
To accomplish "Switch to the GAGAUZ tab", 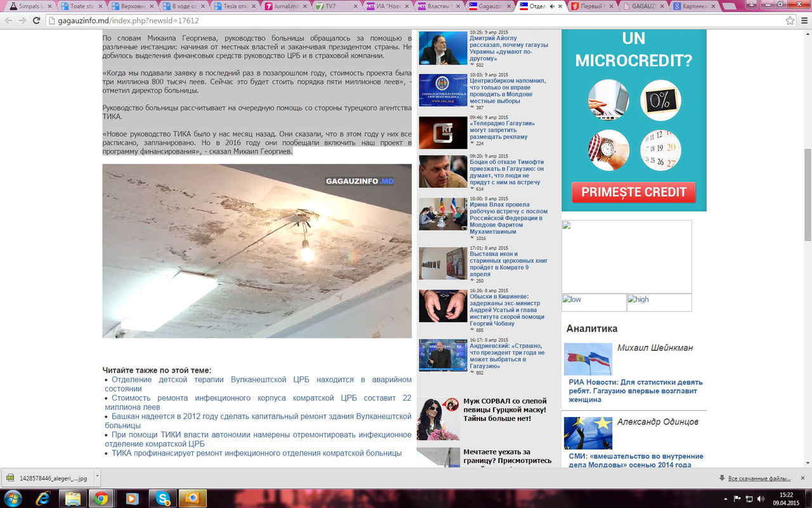I will (642, 6).
